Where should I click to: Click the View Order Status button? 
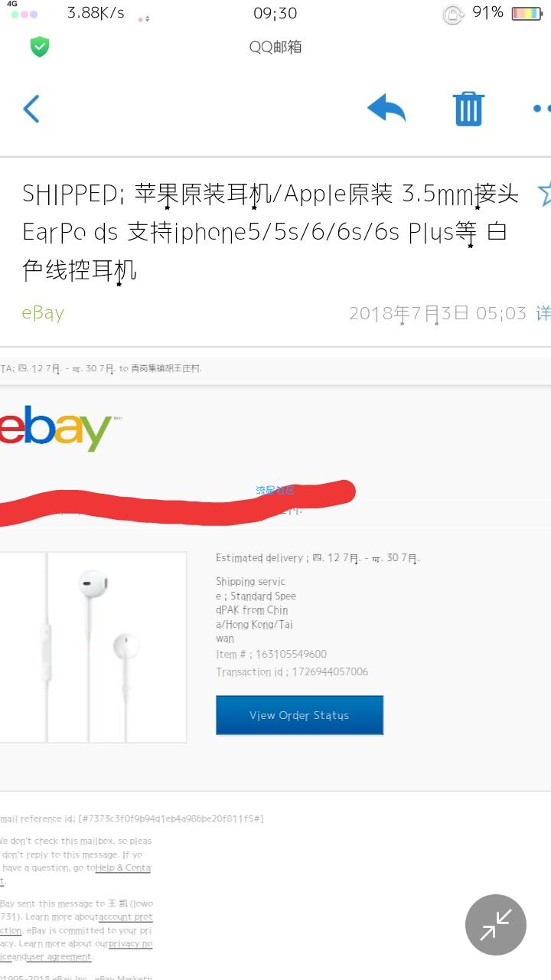(299, 715)
